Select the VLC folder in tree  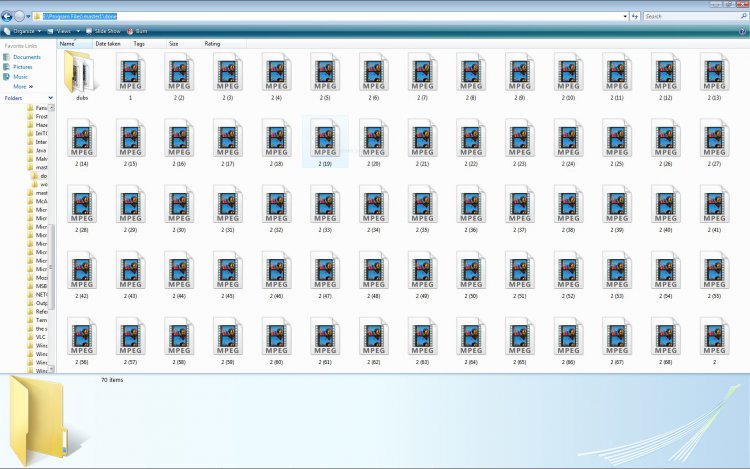point(37,337)
